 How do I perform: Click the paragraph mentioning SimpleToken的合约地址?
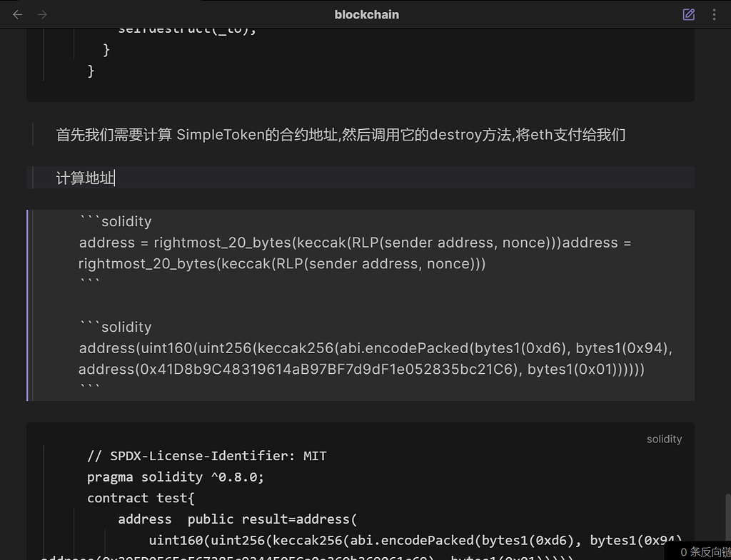(x=341, y=135)
